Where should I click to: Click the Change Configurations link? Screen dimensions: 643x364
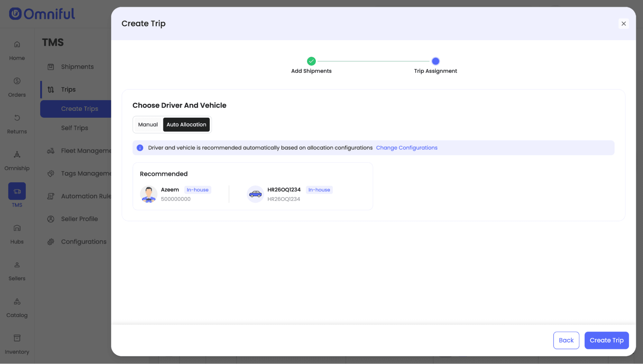[407, 148]
